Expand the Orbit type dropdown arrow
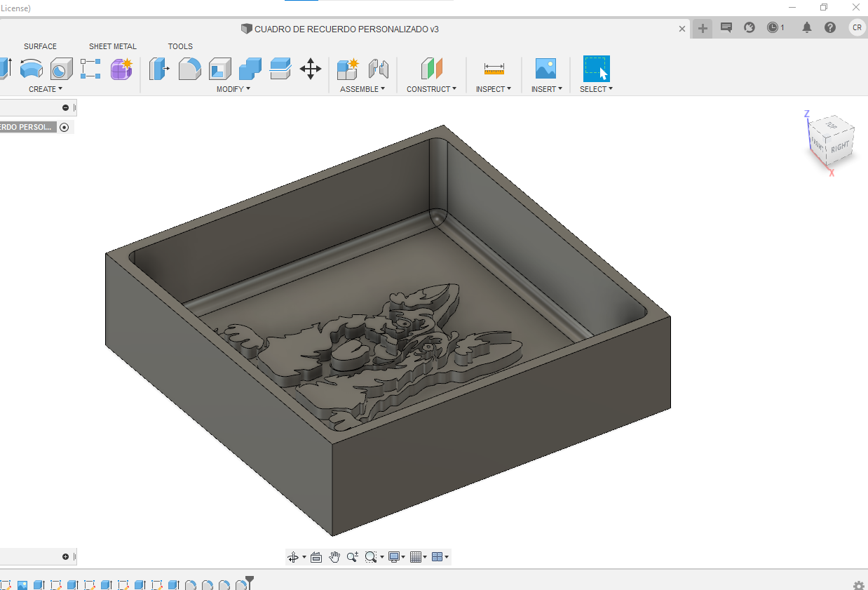 304,558
